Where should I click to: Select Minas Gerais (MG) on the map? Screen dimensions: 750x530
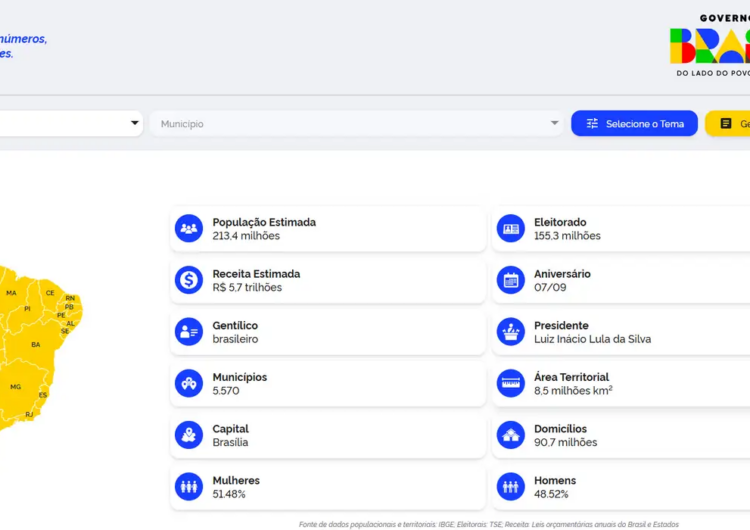[x=16, y=387]
